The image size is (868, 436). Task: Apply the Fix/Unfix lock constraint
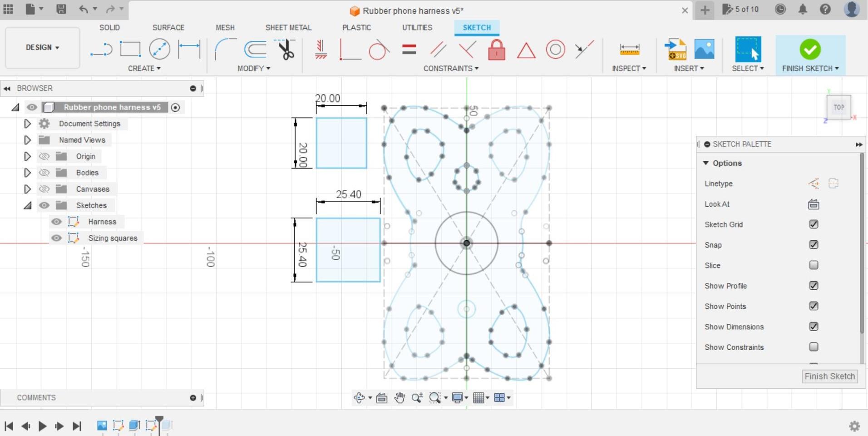point(497,49)
